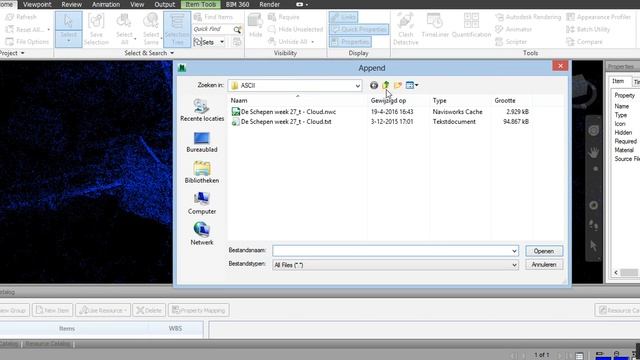Open Bureaublad location
Viewport: 640px width, 360px height.
[202, 142]
